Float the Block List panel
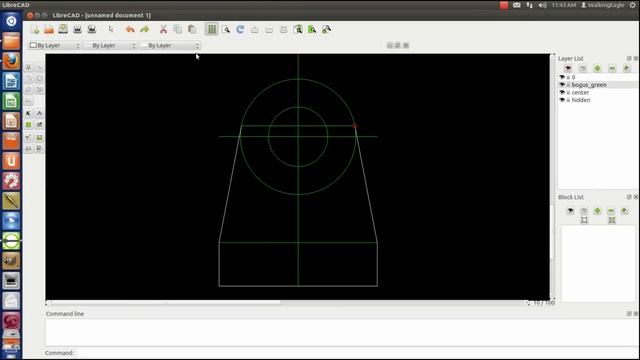Image resolution: width=640 pixels, height=360 pixels. click(629, 197)
